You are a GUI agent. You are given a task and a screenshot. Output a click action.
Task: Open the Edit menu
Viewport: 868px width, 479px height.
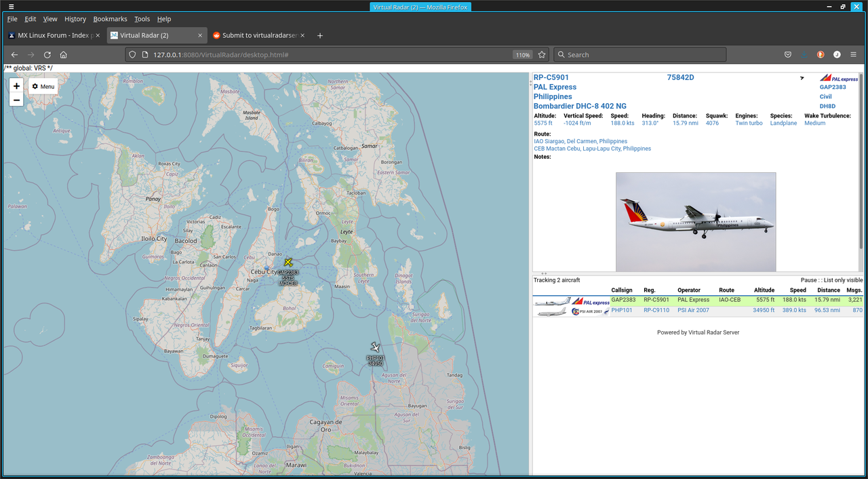pyautogui.click(x=31, y=19)
